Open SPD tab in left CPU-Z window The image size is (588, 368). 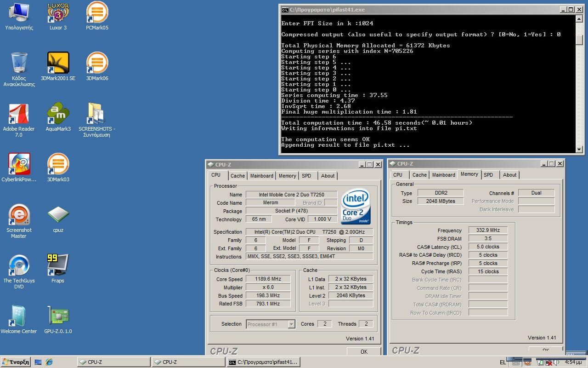306,176
